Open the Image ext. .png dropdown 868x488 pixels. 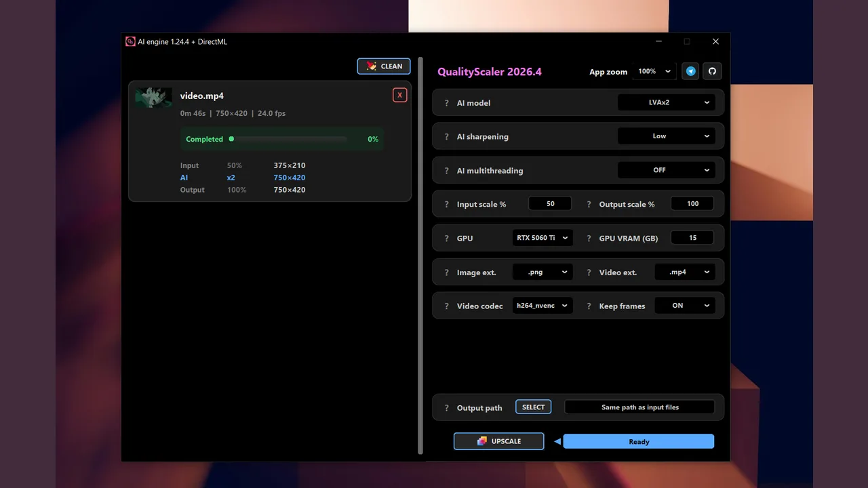click(x=542, y=272)
